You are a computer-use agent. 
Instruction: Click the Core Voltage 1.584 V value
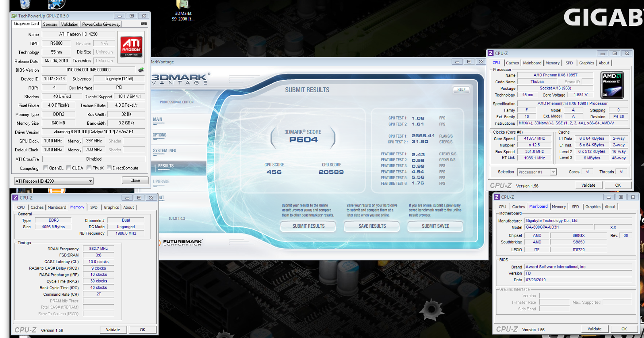(580, 95)
